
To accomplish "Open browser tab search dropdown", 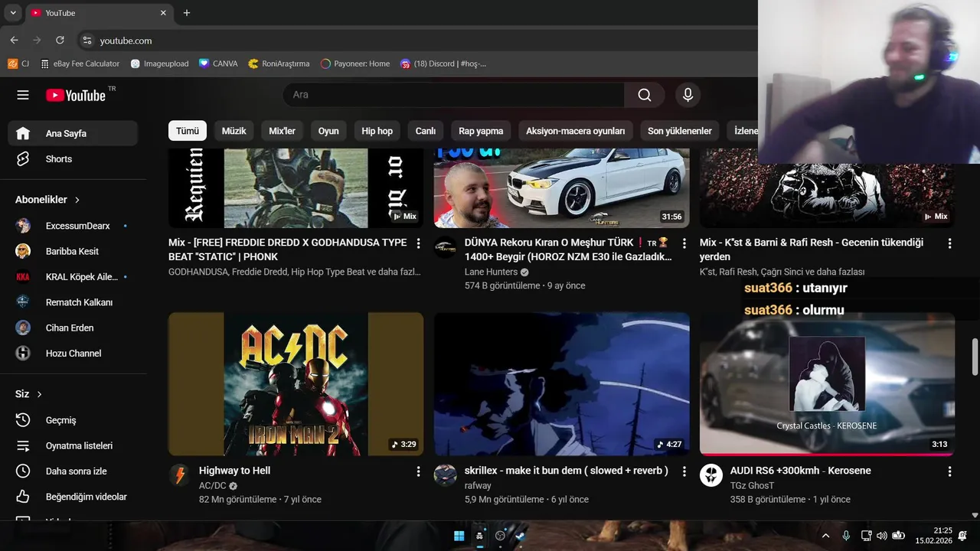I will pos(13,13).
